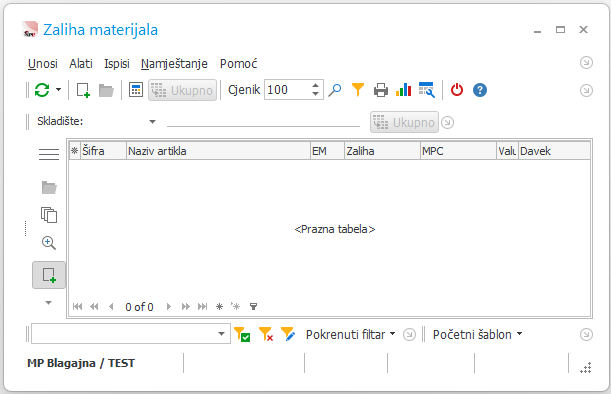The height and width of the screenshot is (394, 611).
Task: Click the sidebar folder icon
Action: (x=49, y=187)
